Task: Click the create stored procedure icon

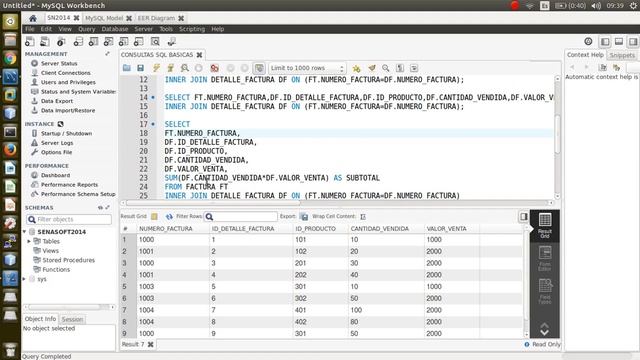Action: [124, 41]
